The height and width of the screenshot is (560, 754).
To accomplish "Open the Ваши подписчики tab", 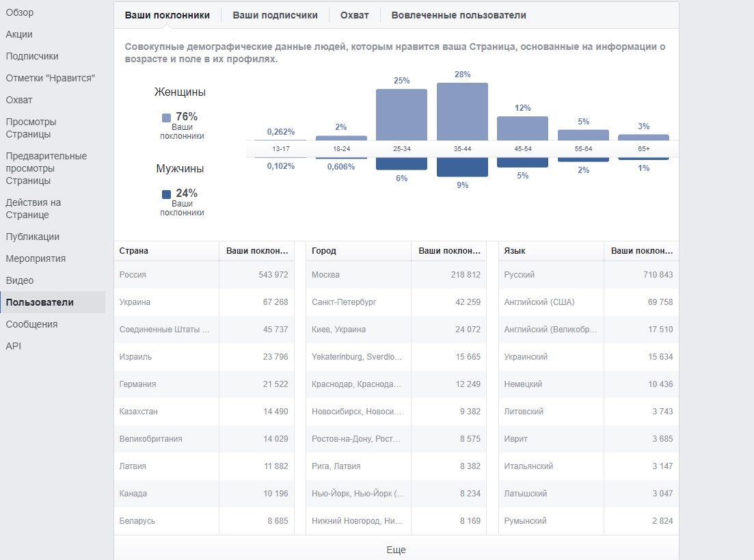I will coord(275,15).
